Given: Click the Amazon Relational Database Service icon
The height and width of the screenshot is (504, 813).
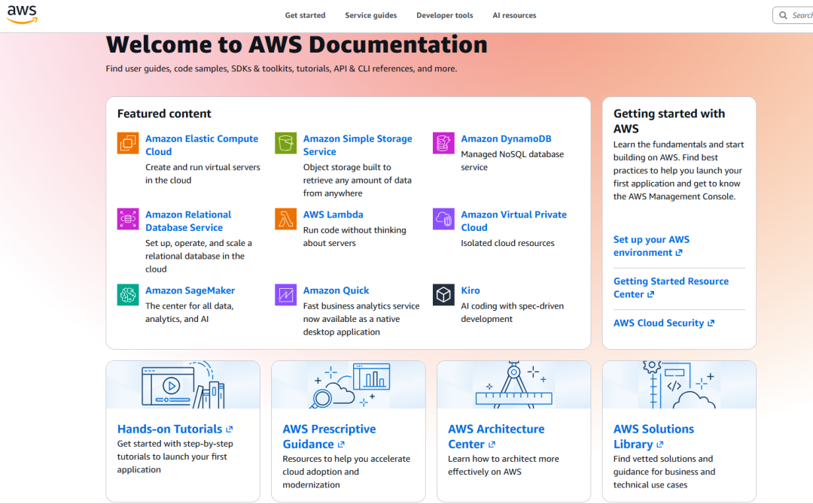Looking at the screenshot, I should (127, 219).
